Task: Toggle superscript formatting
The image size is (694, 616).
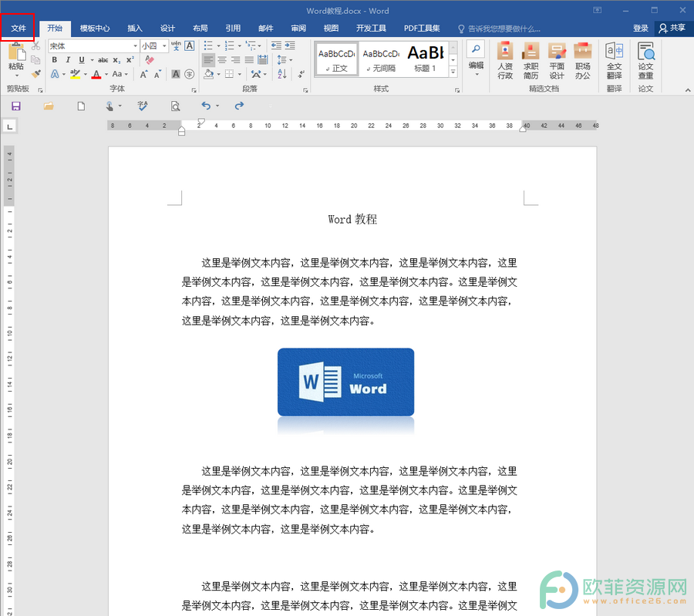Action: click(130, 59)
